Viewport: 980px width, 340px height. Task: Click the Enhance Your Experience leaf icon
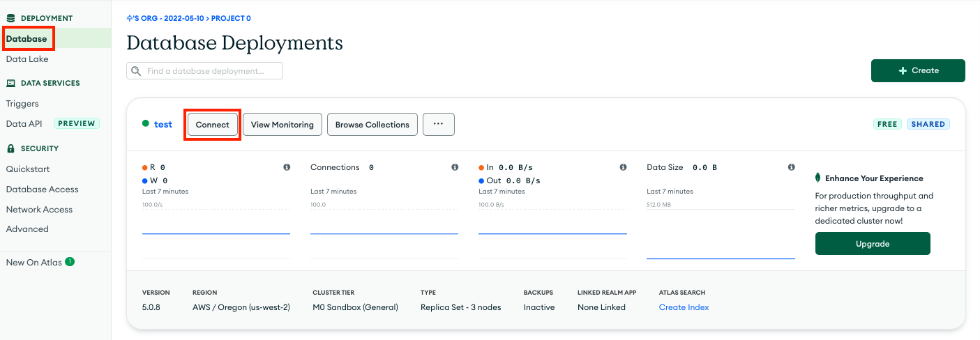click(818, 178)
